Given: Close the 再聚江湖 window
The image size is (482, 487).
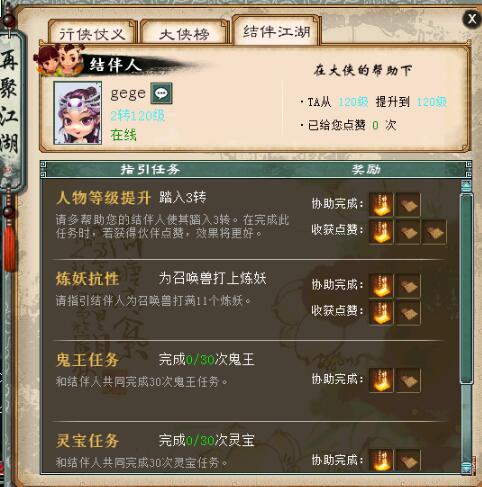Looking at the screenshot, I should pyautogui.click(x=472, y=19).
